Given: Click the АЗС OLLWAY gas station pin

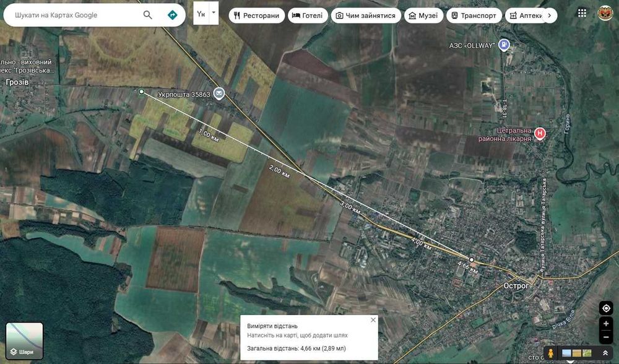Looking at the screenshot, I should coord(504,45).
